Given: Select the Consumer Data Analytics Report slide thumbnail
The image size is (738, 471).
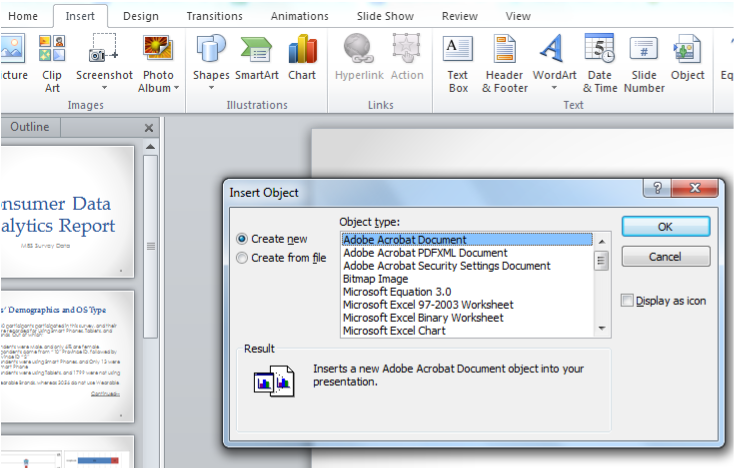Looking at the screenshot, I should [67, 212].
